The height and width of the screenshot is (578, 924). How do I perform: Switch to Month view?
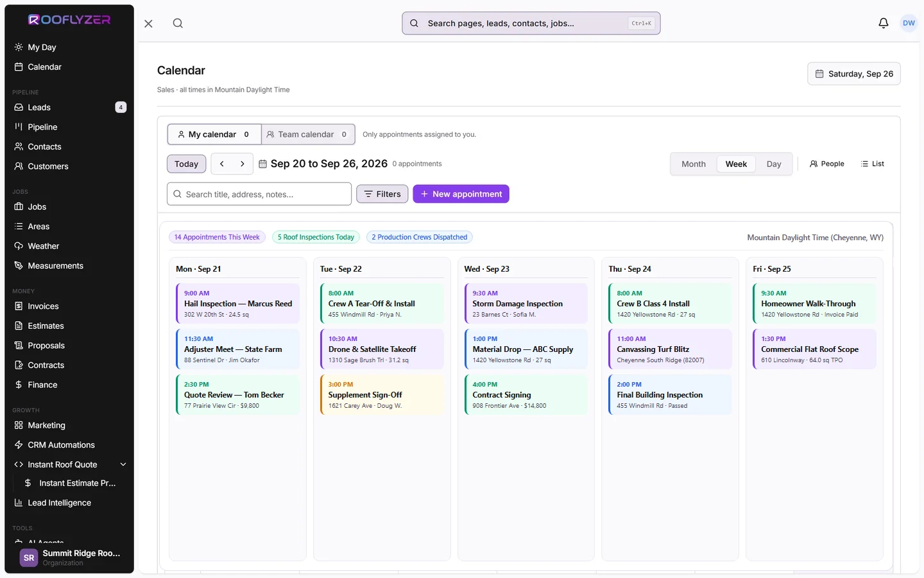pyautogui.click(x=694, y=164)
